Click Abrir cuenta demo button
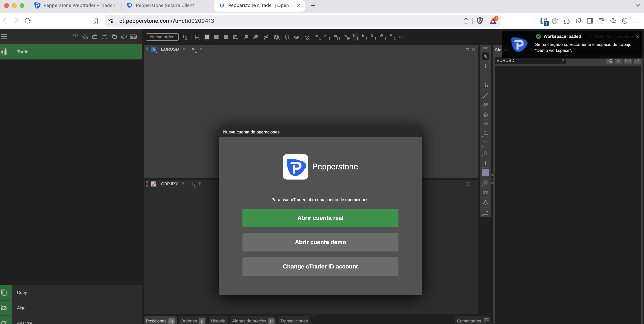 tap(320, 242)
